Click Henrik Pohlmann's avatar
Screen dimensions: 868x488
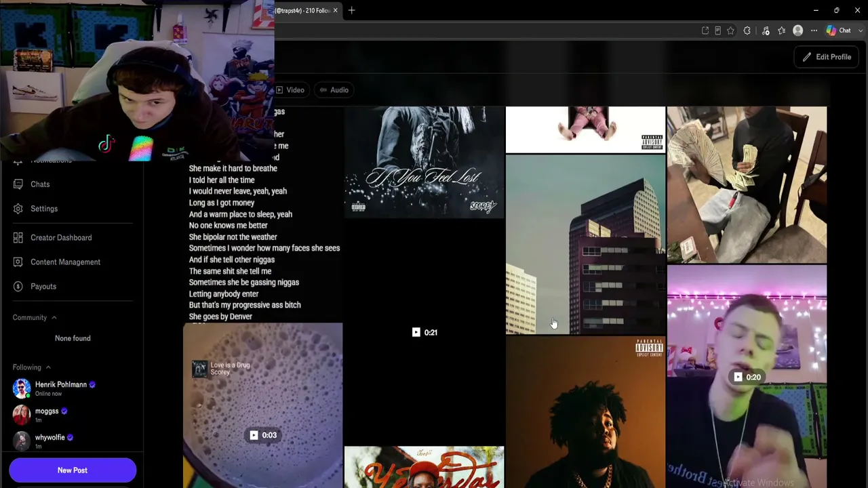point(22,388)
